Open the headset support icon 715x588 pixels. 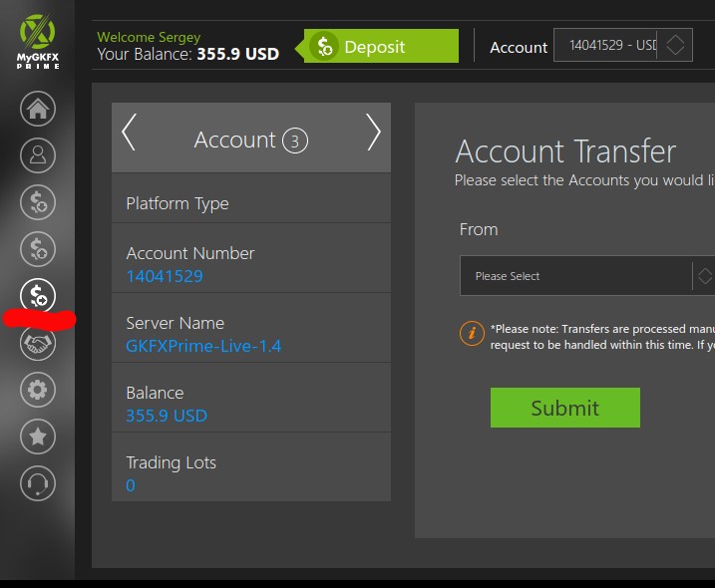pyautogui.click(x=38, y=484)
